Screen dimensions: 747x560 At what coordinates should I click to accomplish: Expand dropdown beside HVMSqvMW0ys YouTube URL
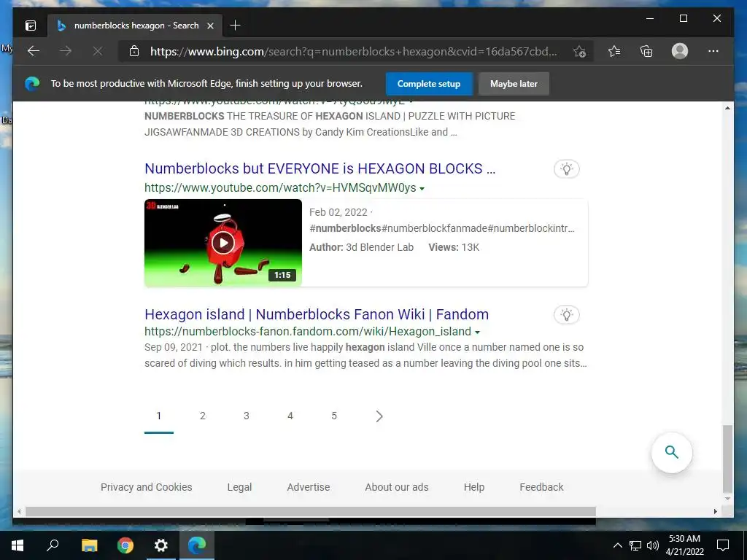coord(422,189)
